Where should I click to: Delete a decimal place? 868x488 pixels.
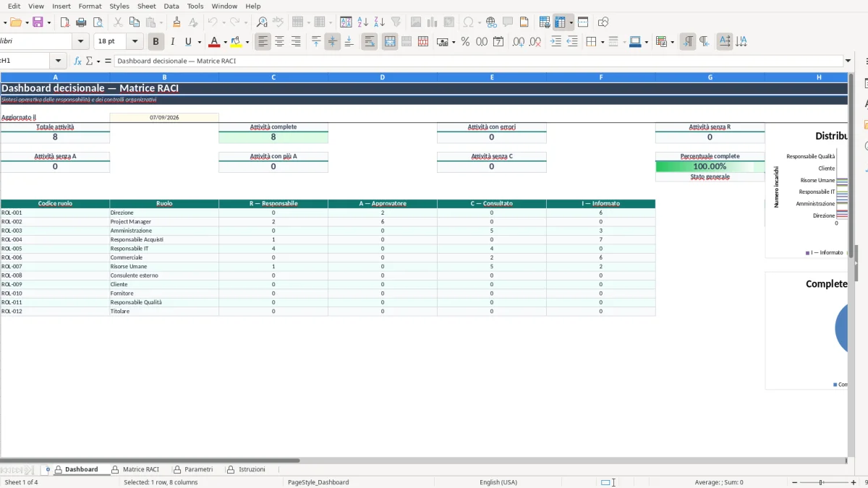[535, 42]
